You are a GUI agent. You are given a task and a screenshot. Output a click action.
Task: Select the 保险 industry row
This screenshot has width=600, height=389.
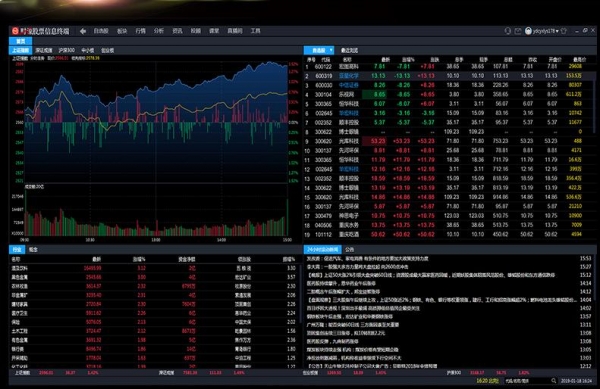click(154, 322)
